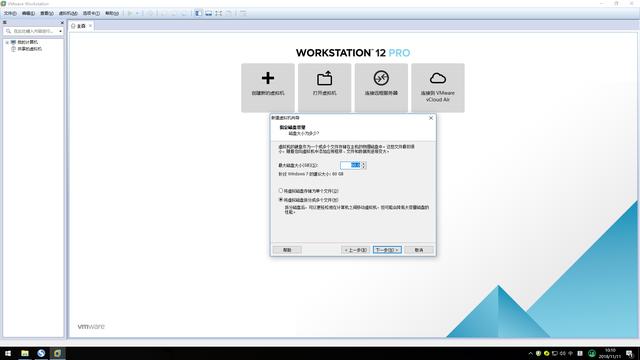This screenshot has width=640, height=360.
Task: Click the Home tab house icon
Action: pyautogui.click(x=73, y=26)
